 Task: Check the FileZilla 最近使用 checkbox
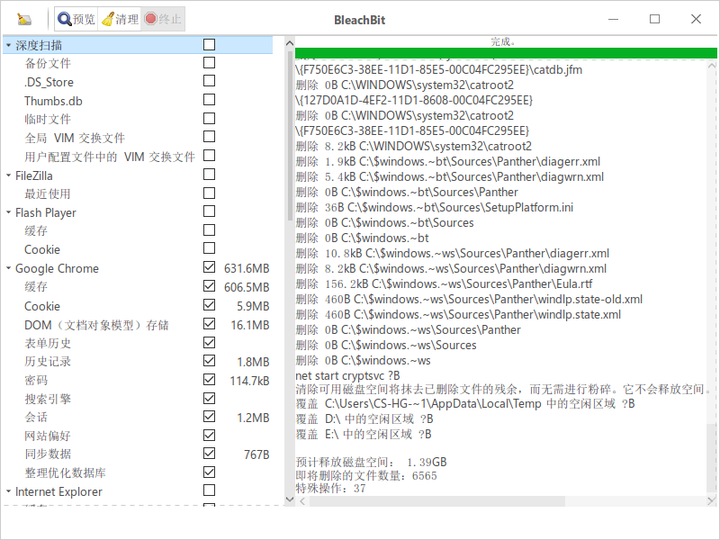(x=209, y=193)
